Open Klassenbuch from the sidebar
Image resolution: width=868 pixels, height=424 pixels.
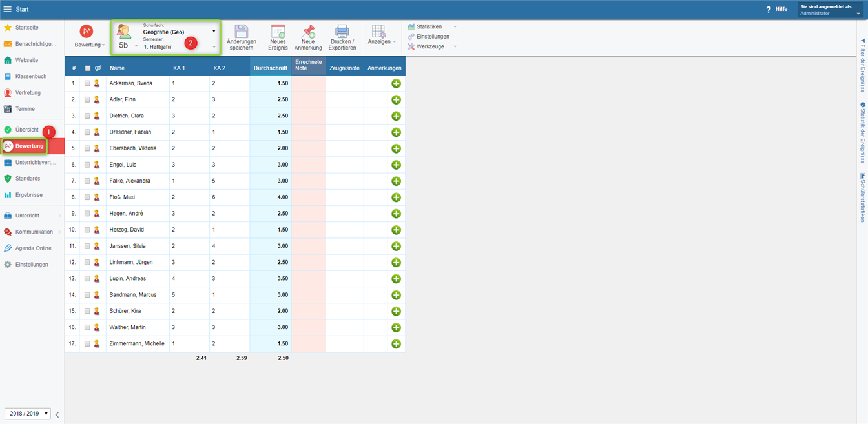32,76
